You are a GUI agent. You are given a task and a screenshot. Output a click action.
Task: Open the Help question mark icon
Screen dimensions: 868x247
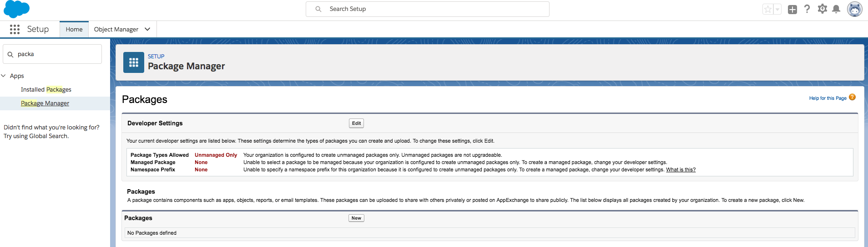[807, 9]
